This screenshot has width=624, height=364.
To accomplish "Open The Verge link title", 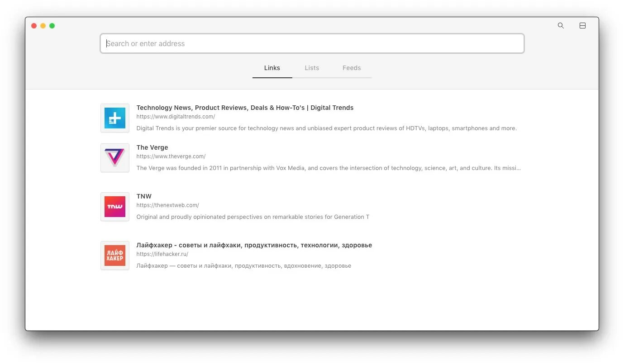I will [152, 147].
